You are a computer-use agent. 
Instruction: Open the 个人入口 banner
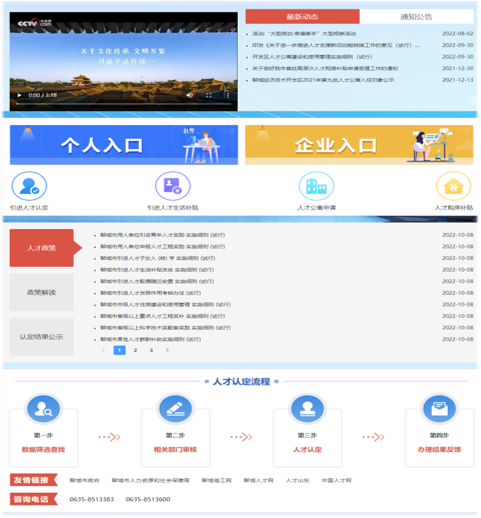pos(124,145)
